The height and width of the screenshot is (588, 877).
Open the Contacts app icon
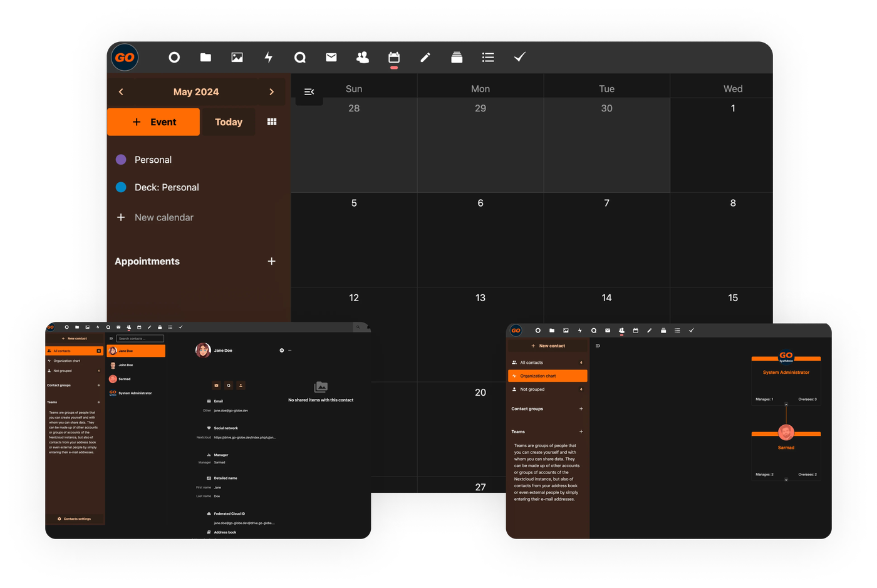tap(362, 58)
